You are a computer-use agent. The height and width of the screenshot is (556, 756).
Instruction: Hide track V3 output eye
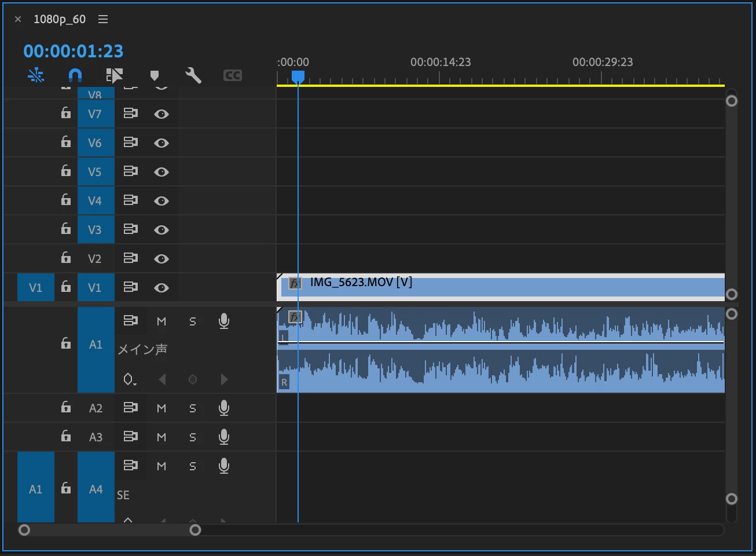coord(162,230)
